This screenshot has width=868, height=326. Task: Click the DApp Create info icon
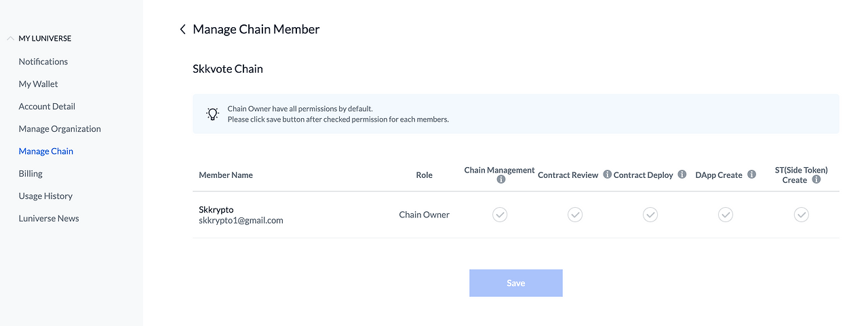coord(751,175)
